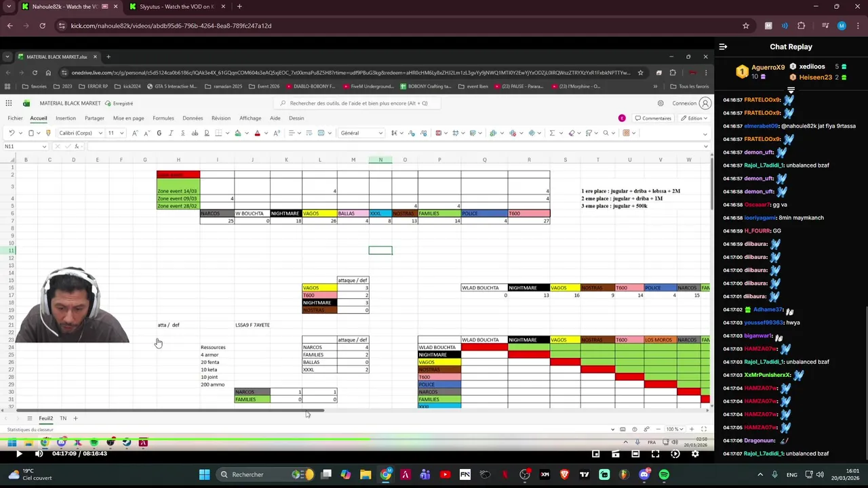The image size is (868, 488).
Task: Open File Explorer from the taskbar
Action: (366, 474)
